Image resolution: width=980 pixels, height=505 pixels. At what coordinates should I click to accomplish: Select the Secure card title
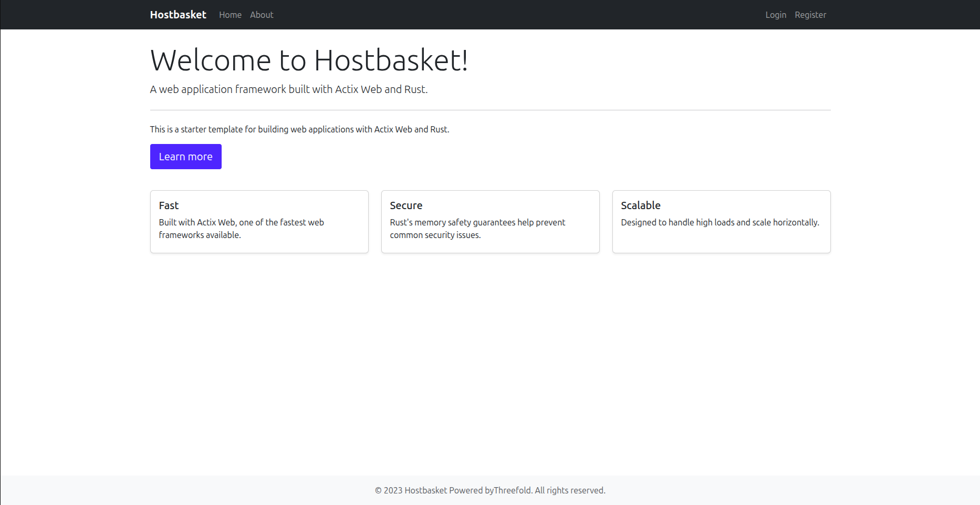(x=406, y=205)
